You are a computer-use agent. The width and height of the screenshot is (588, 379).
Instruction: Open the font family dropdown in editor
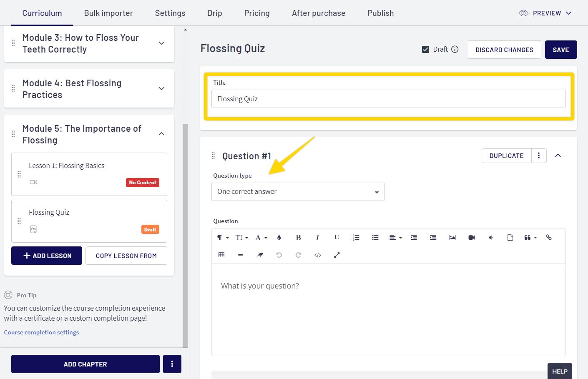[x=261, y=238]
